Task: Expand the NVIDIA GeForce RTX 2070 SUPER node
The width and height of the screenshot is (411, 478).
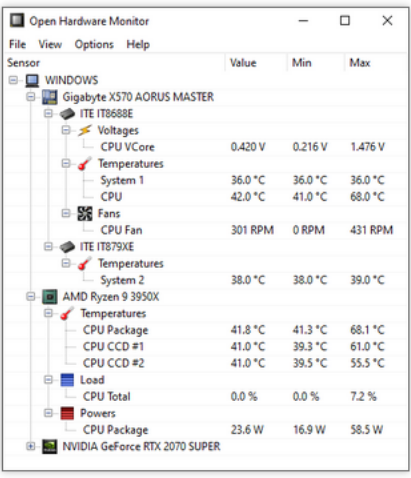Action: pyautogui.click(x=31, y=446)
